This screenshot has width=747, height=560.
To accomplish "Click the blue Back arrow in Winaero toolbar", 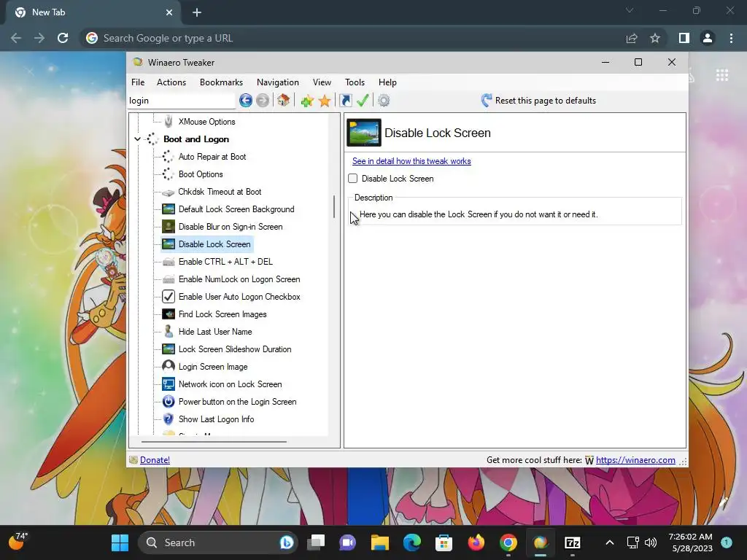I will click(x=246, y=101).
